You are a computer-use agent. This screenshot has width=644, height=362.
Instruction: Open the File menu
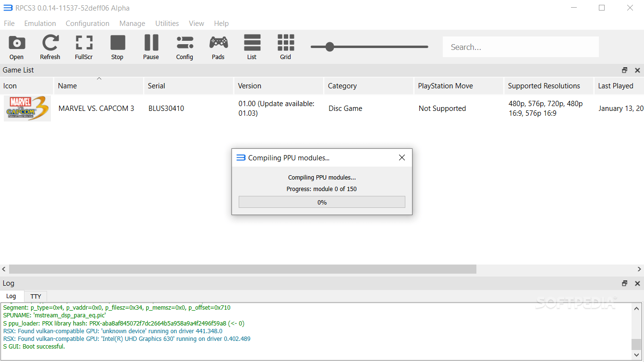coord(9,23)
